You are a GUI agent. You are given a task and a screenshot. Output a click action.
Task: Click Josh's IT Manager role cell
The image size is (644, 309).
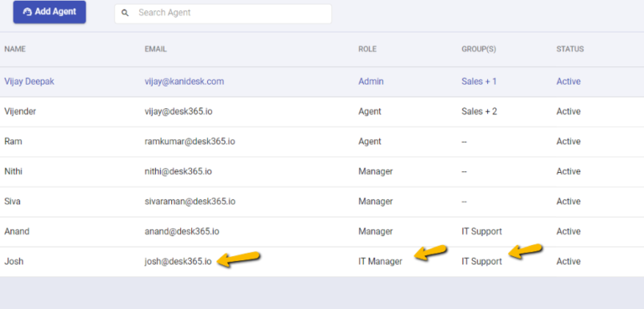coord(381,261)
